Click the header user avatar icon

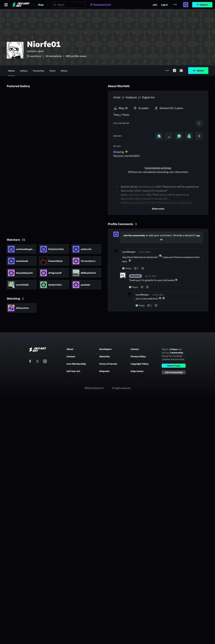pyautogui.click(x=186, y=5)
